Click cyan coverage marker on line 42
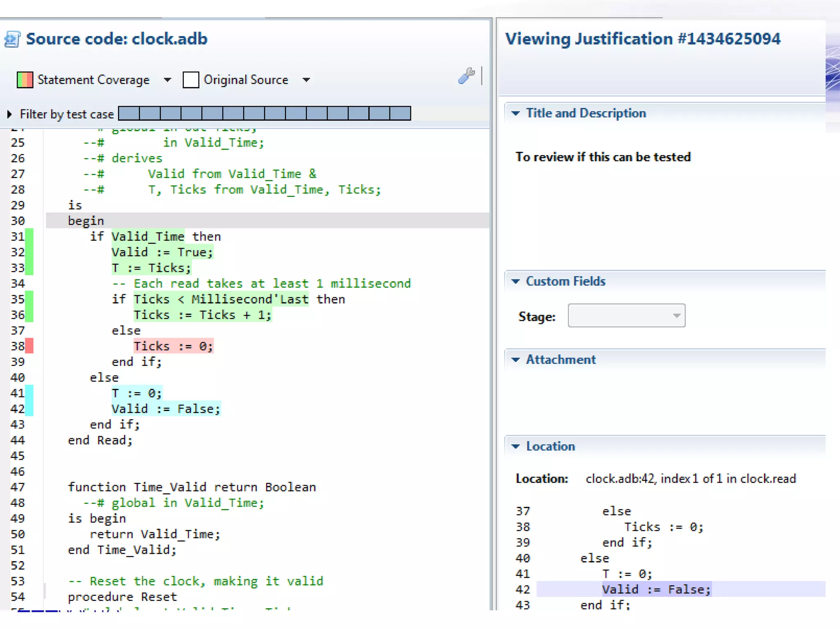 point(29,409)
